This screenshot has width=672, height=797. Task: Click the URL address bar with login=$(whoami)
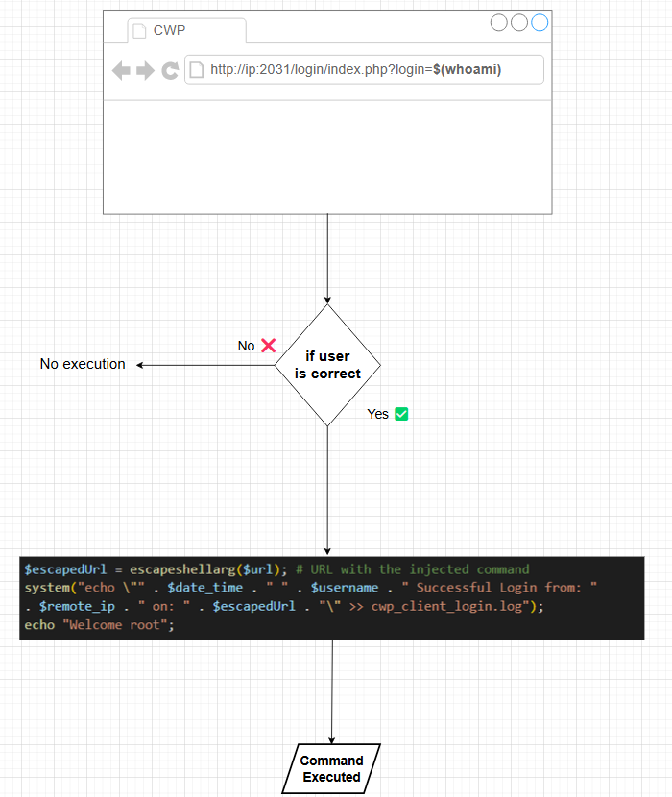[364, 70]
